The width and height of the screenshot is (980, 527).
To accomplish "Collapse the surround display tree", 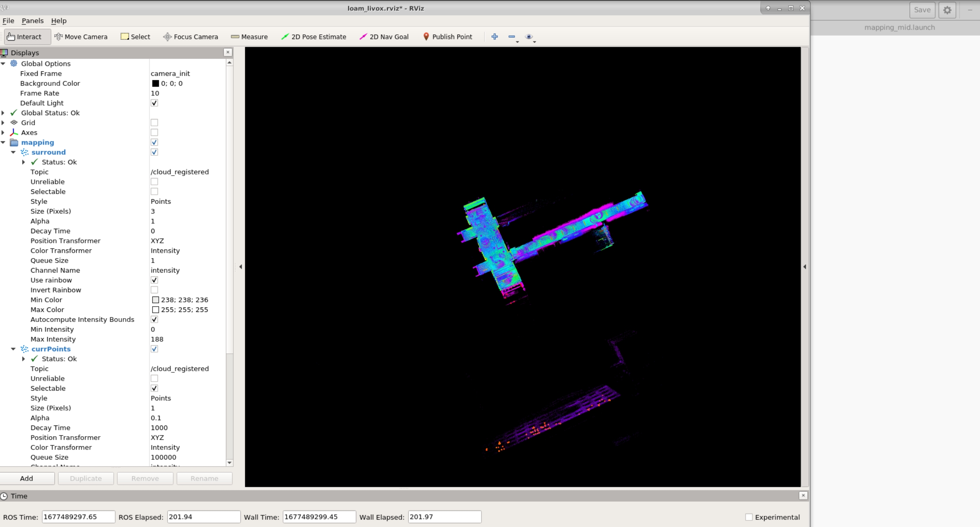I will pos(13,152).
